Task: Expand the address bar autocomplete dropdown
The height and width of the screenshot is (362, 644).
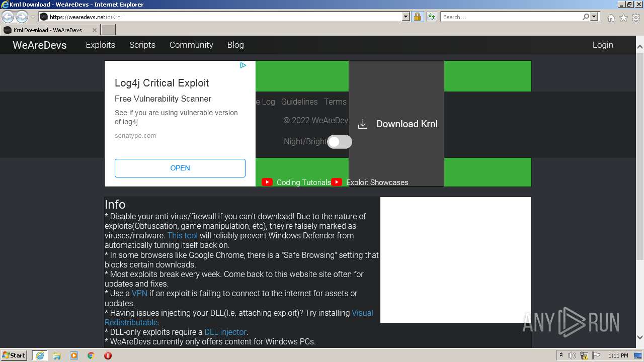Action: (x=406, y=17)
